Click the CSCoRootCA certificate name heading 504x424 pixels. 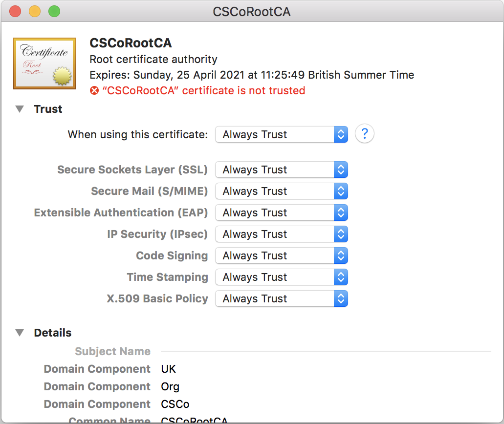coord(131,43)
